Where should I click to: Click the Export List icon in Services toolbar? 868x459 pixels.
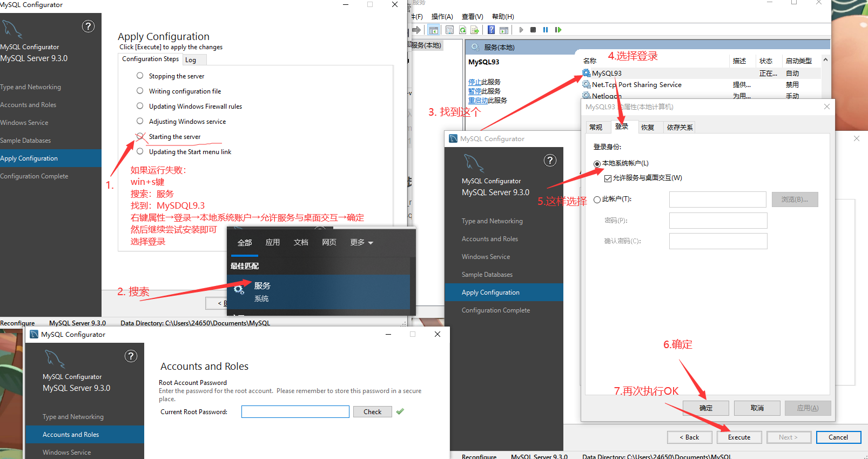(475, 30)
